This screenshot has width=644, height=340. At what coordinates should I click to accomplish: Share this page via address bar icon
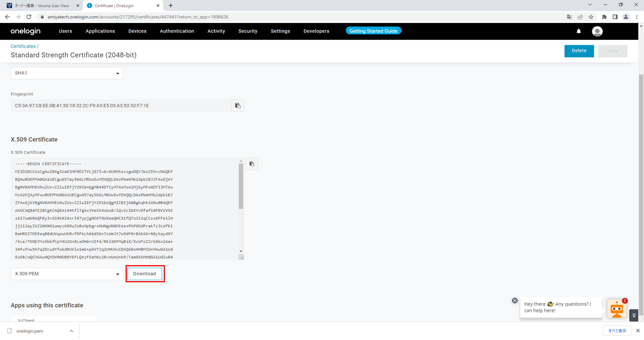580,17
